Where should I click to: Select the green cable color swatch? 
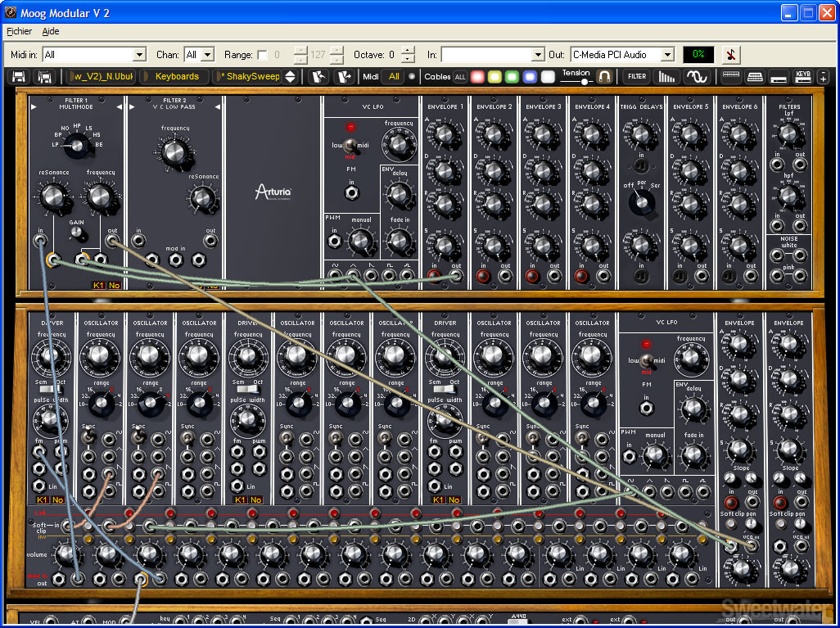click(513, 77)
